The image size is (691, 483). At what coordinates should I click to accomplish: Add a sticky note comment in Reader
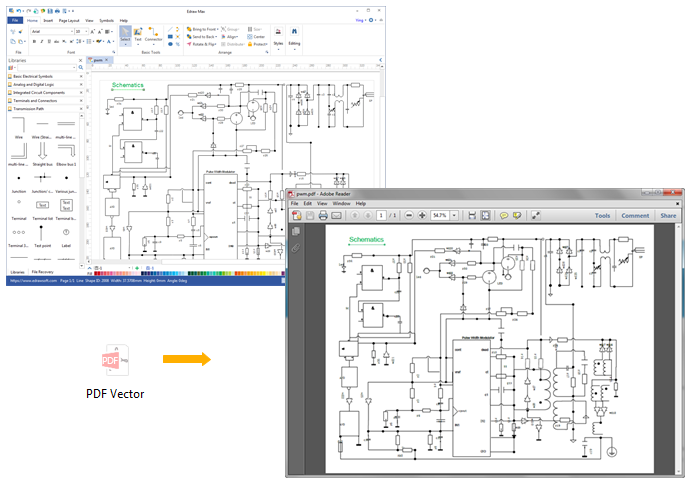point(504,215)
